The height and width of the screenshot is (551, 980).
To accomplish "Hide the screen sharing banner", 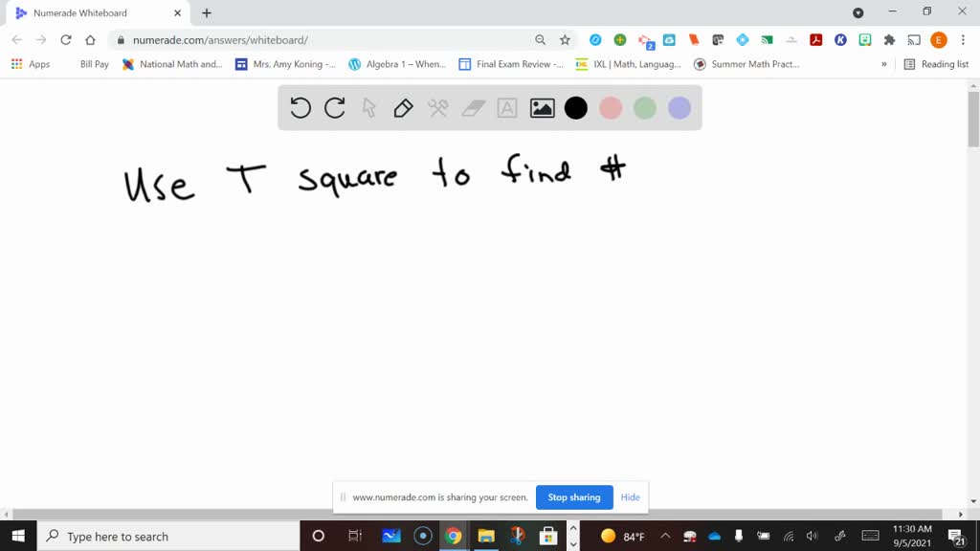I will coord(630,497).
